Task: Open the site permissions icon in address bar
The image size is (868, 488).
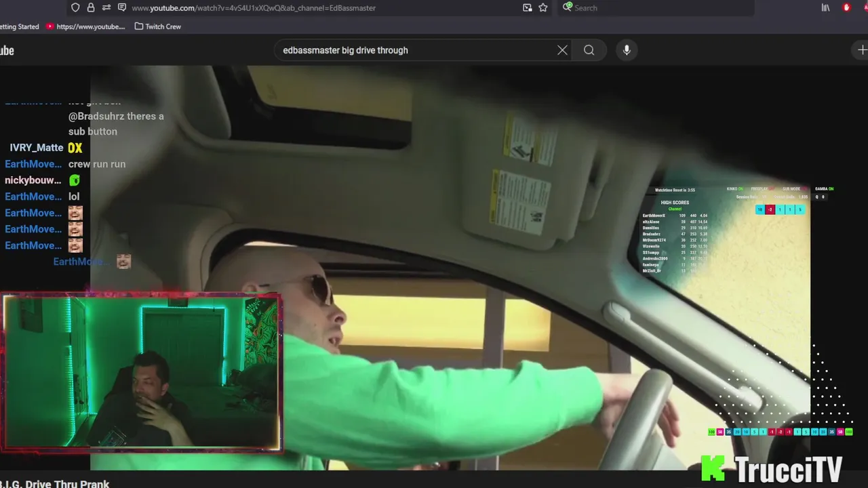Action: click(x=106, y=7)
